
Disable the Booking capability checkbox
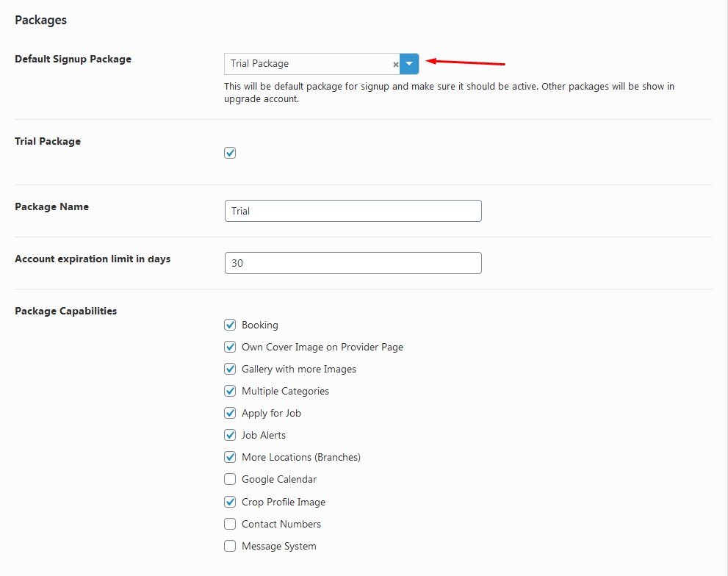(x=230, y=325)
